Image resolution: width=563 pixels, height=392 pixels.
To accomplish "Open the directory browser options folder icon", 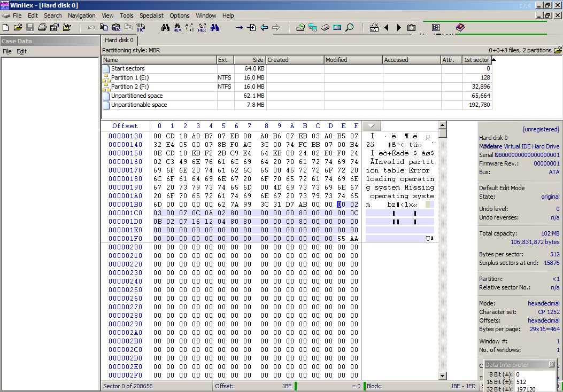I will tap(558, 50).
